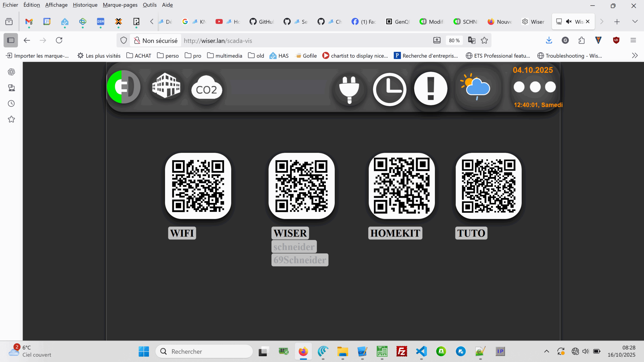Unmute the current Wiser tab

(x=569, y=22)
